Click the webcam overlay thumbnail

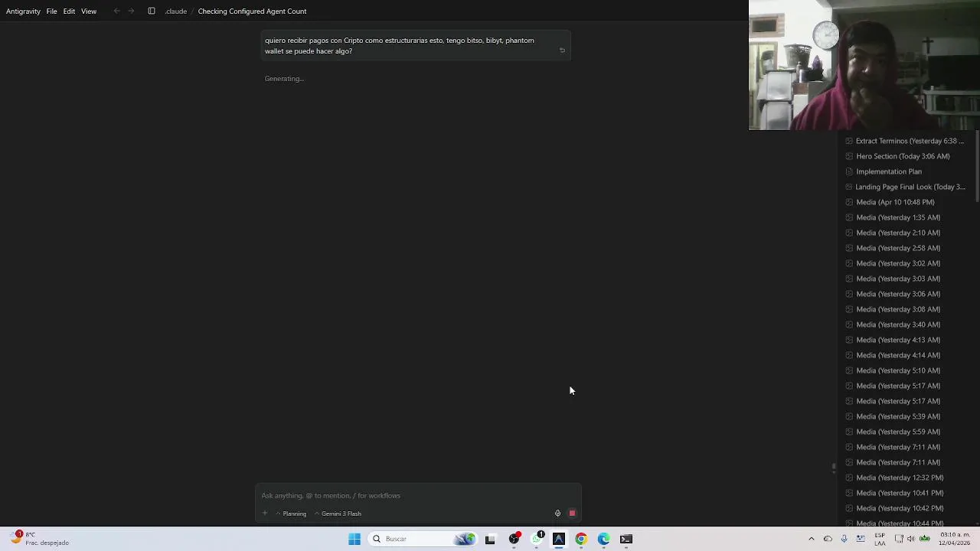pyautogui.click(x=864, y=65)
